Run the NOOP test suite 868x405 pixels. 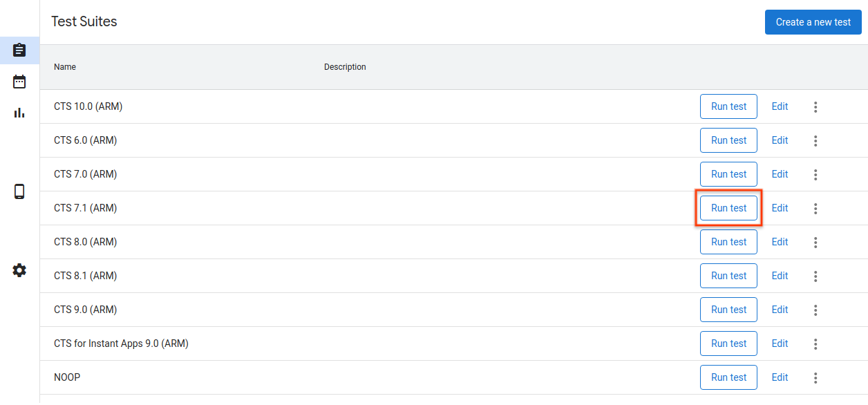tap(728, 377)
